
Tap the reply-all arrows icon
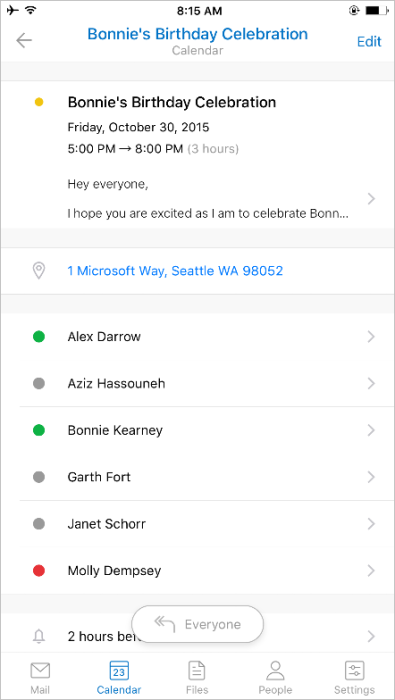[164, 624]
